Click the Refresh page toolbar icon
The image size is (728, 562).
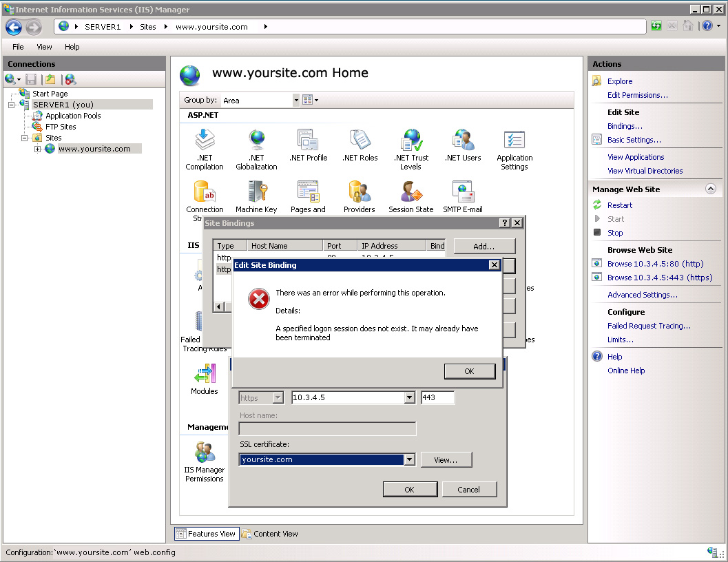(656, 26)
